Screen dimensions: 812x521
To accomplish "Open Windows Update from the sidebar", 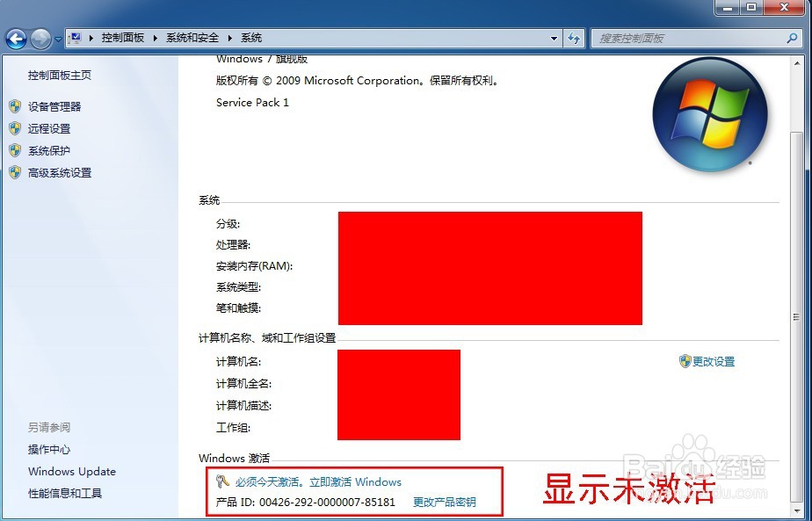I will pyautogui.click(x=72, y=472).
